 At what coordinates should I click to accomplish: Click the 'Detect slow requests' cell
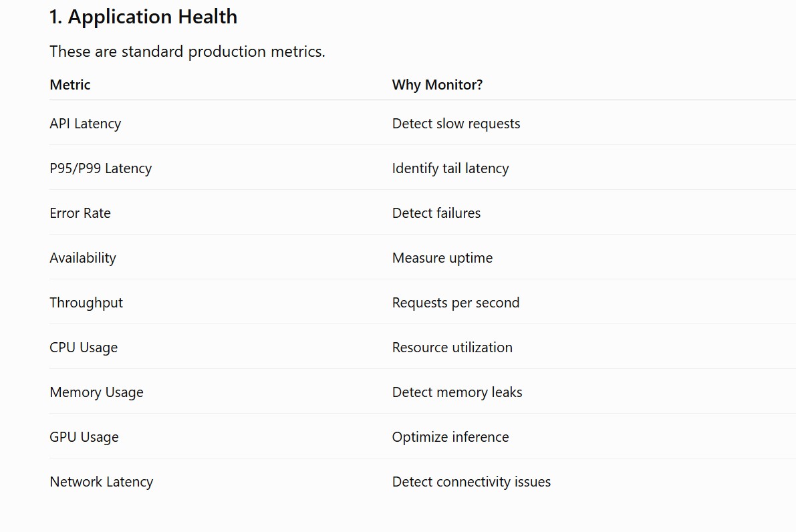coord(456,124)
